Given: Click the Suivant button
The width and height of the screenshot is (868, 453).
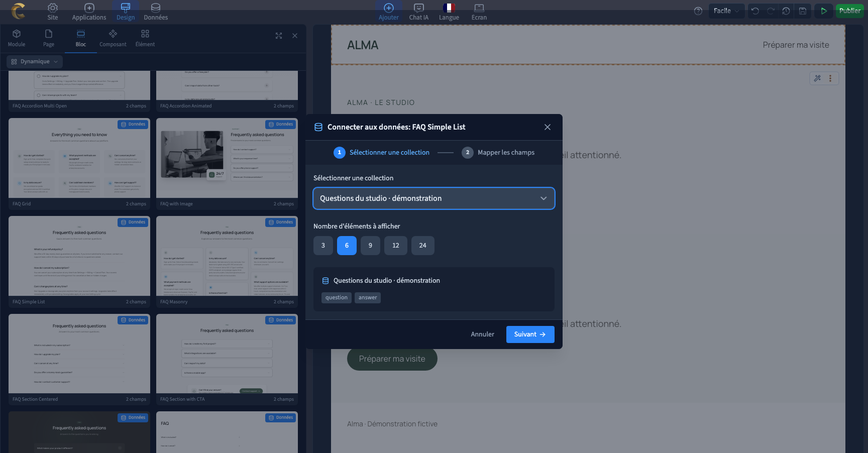Looking at the screenshot, I should pos(530,334).
